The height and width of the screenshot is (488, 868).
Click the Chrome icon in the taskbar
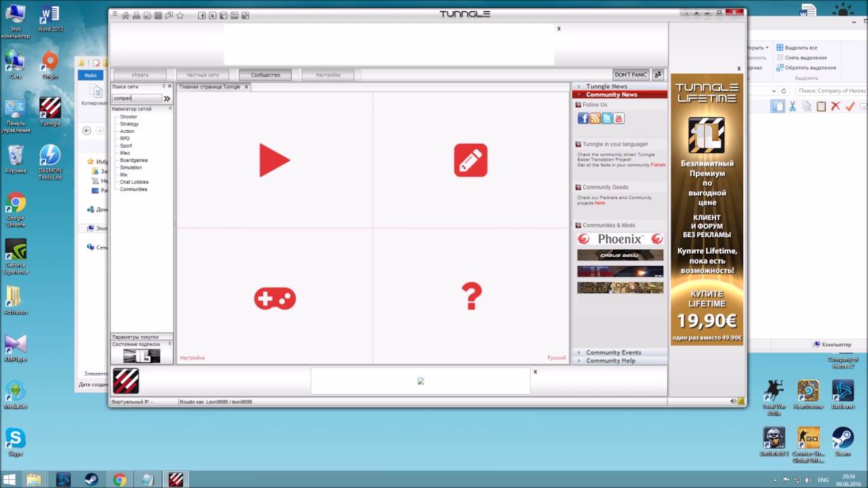pos(119,480)
